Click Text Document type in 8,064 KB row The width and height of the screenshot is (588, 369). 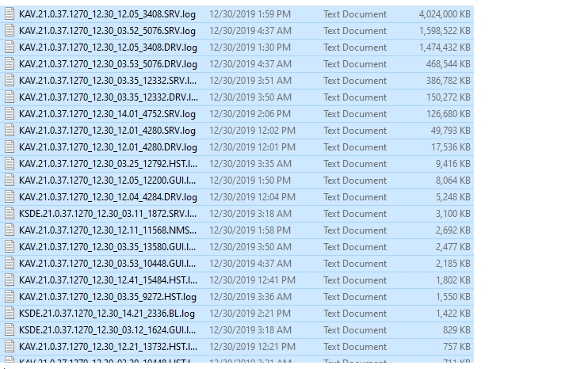355,181
